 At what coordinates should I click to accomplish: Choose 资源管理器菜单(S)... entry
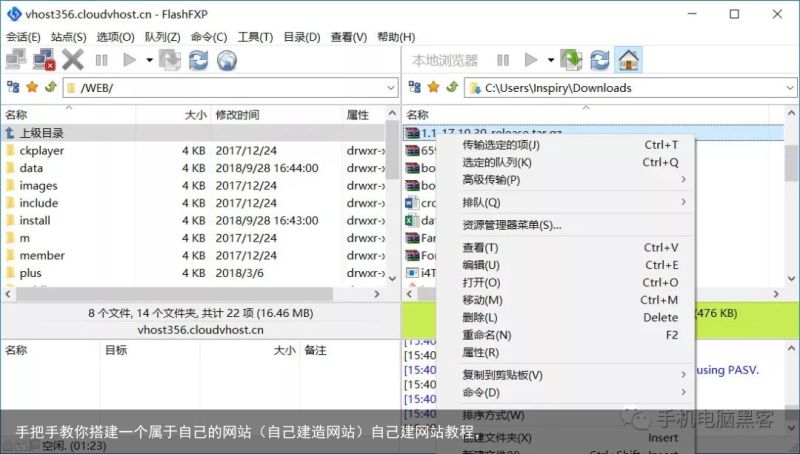click(565, 225)
